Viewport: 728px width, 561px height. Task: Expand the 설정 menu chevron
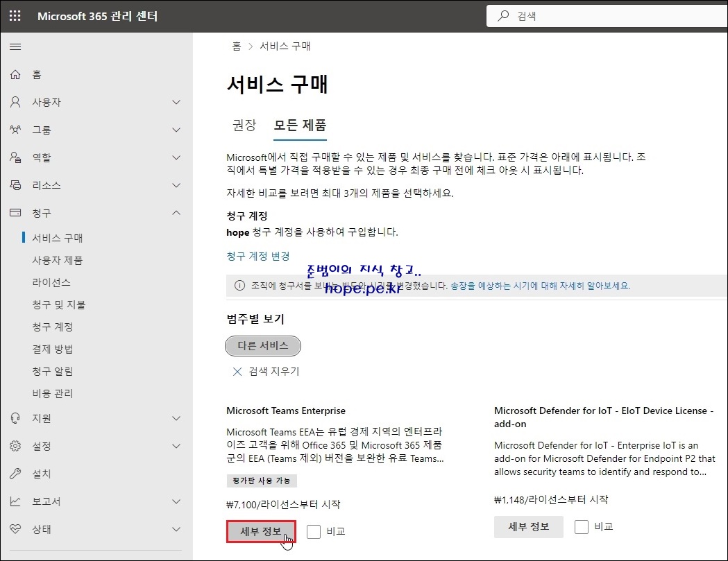pyautogui.click(x=176, y=446)
